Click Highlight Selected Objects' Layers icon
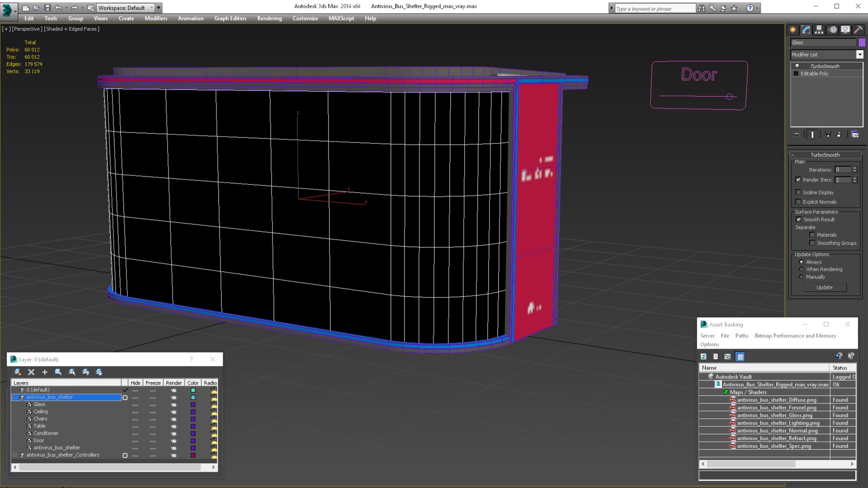Image resolution: width=868 pixels, height=488 pixels. [x=72, y=372]
